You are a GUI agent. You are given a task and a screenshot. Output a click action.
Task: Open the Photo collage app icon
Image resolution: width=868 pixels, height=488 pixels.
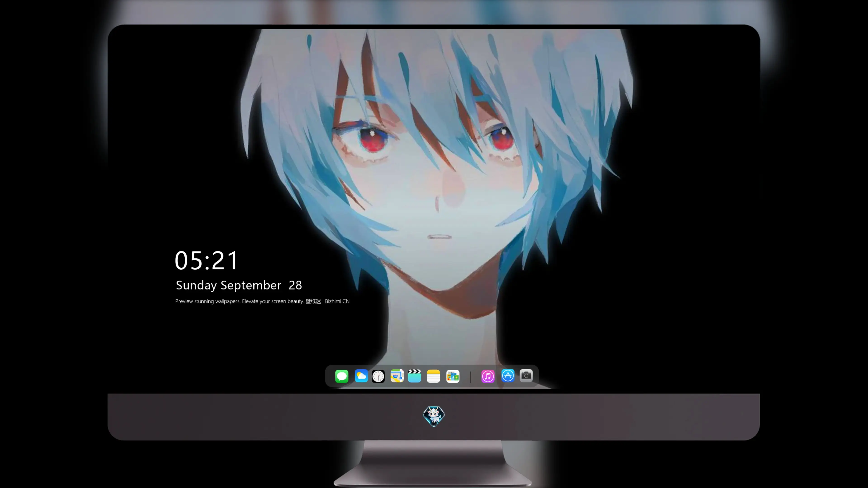453,376
